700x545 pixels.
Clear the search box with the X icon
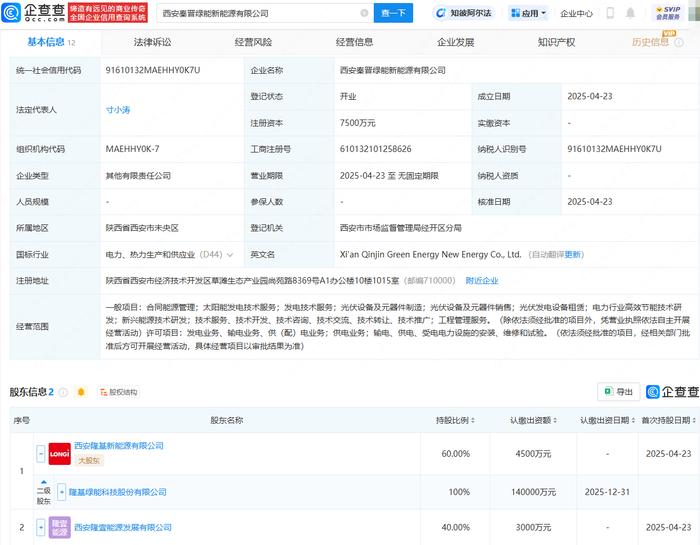[364, 13]
